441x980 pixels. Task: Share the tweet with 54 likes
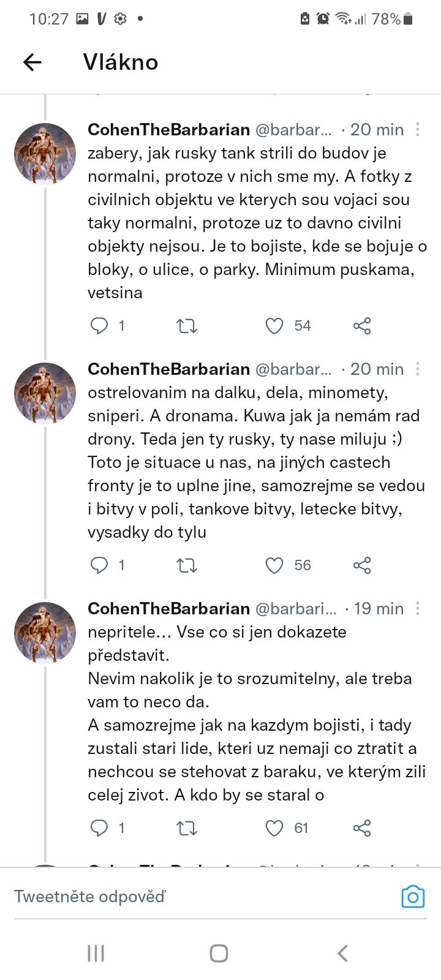click(x=362, y=326)
